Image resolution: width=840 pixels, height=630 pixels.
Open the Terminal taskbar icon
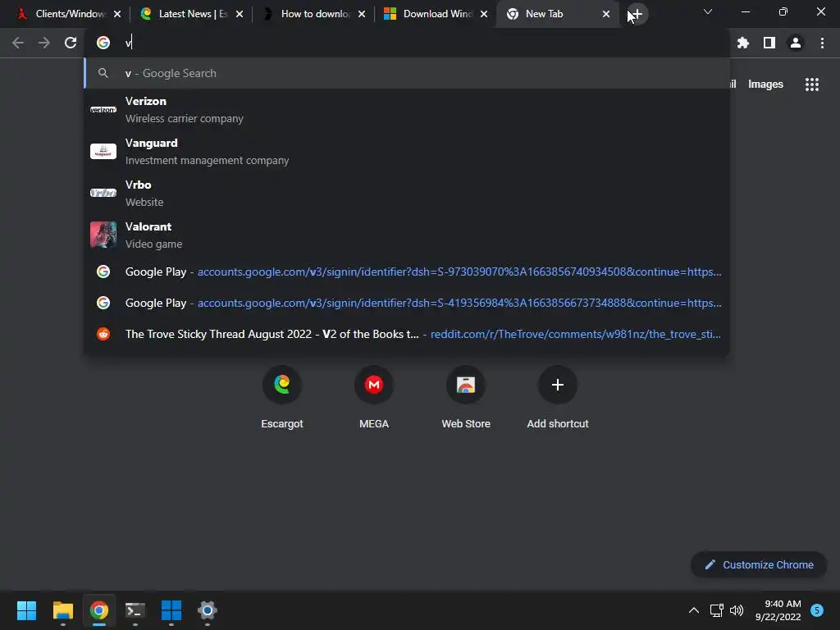click(x=135, y=610)
